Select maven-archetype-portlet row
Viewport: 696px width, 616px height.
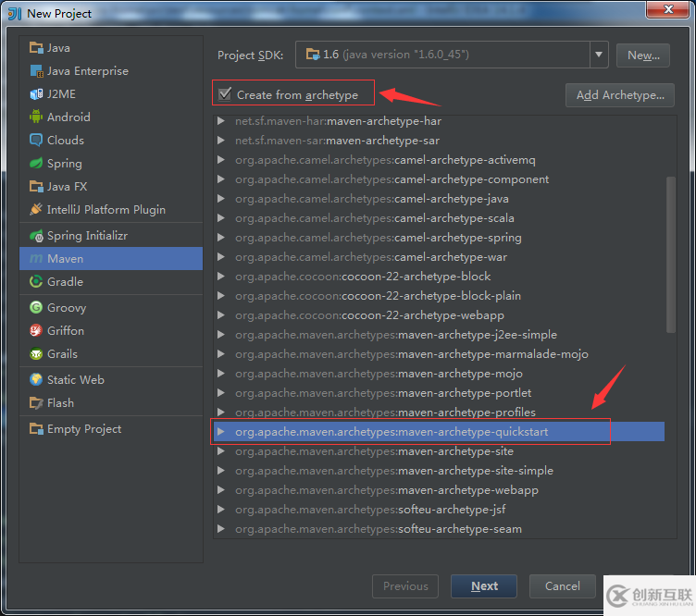click(x=439, y=393)
